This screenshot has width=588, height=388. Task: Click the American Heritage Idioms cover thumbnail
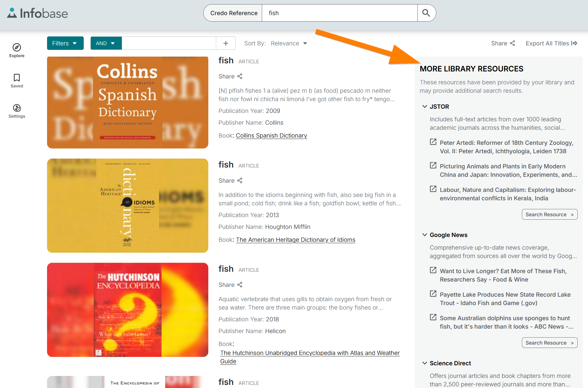coord(128,206)
